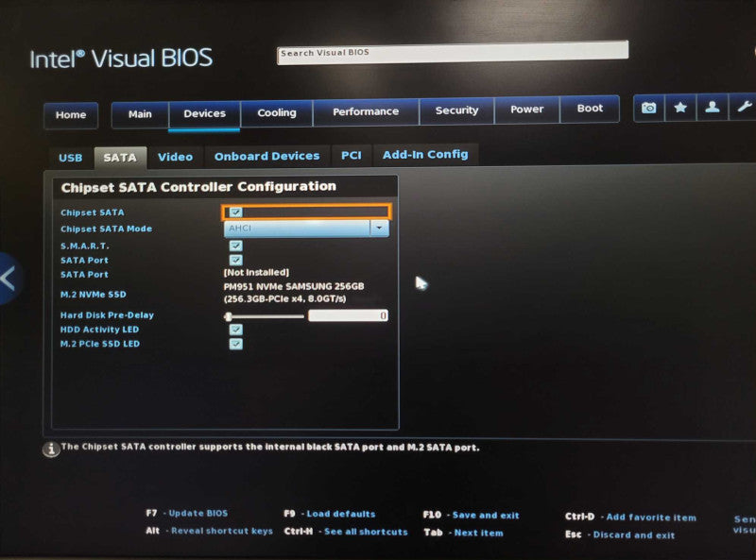This screenshot has height=560, width=756.
Task: Toggle the HDD Activity LED checkbox
Action: point(235,330)
